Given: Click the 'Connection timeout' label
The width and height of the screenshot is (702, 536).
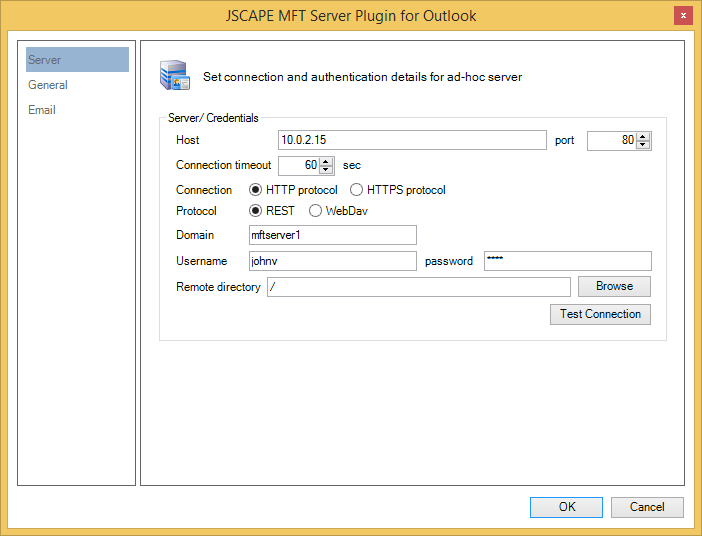Looking at the screenshot, I should pyautogui.click(x=223, y=165).
